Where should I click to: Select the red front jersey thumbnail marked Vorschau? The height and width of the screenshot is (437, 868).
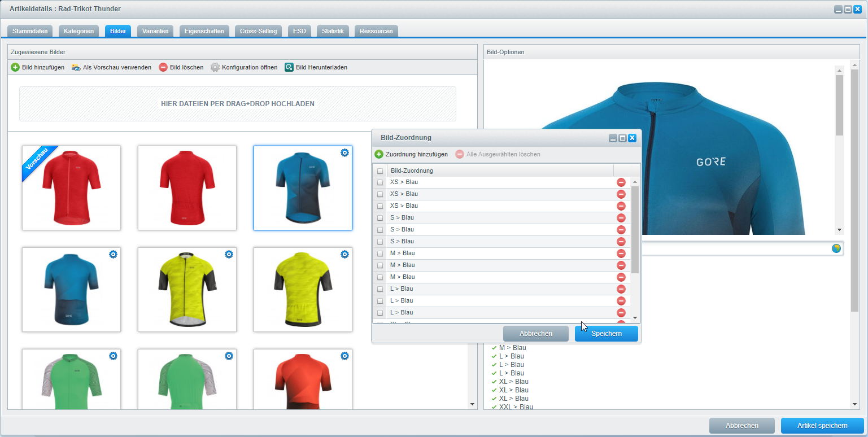[x=71, y=188]
